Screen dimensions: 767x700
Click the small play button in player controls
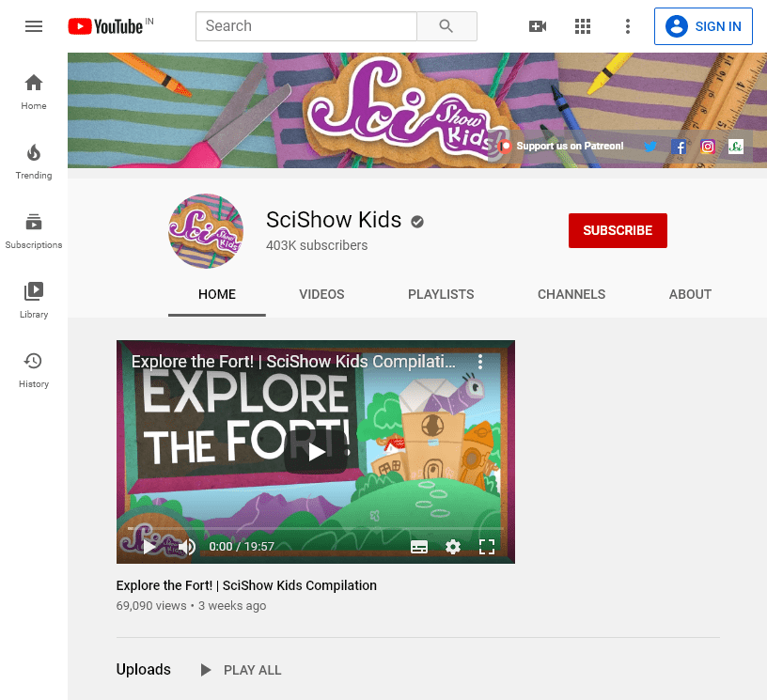pyautogui.click(x=149, y=547)
